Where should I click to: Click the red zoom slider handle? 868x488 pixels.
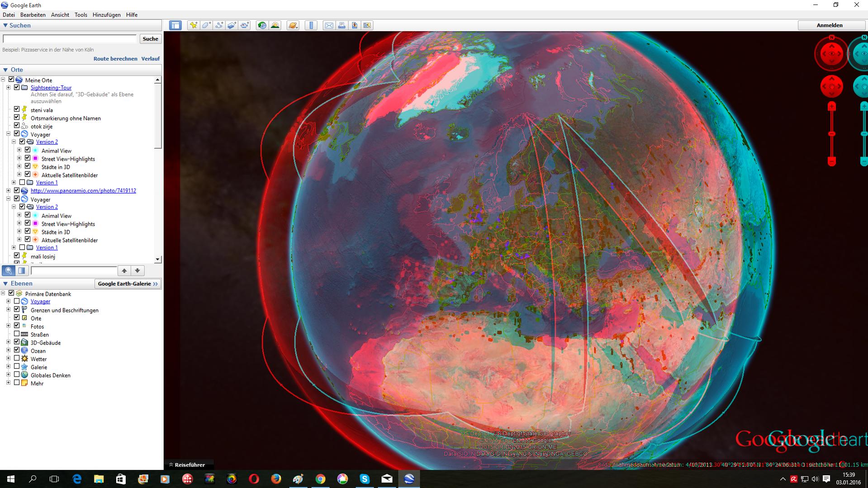[x=831, y=134]
